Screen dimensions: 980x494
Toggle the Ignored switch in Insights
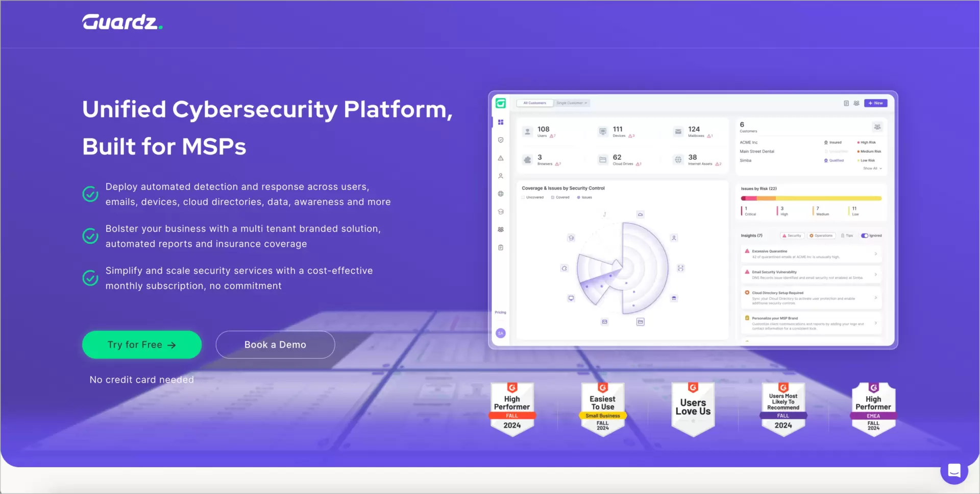coord(865,236)
